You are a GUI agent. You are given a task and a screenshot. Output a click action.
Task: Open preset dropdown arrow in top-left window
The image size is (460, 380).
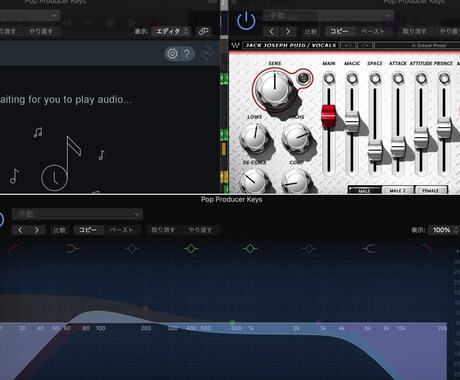(54, 15)
